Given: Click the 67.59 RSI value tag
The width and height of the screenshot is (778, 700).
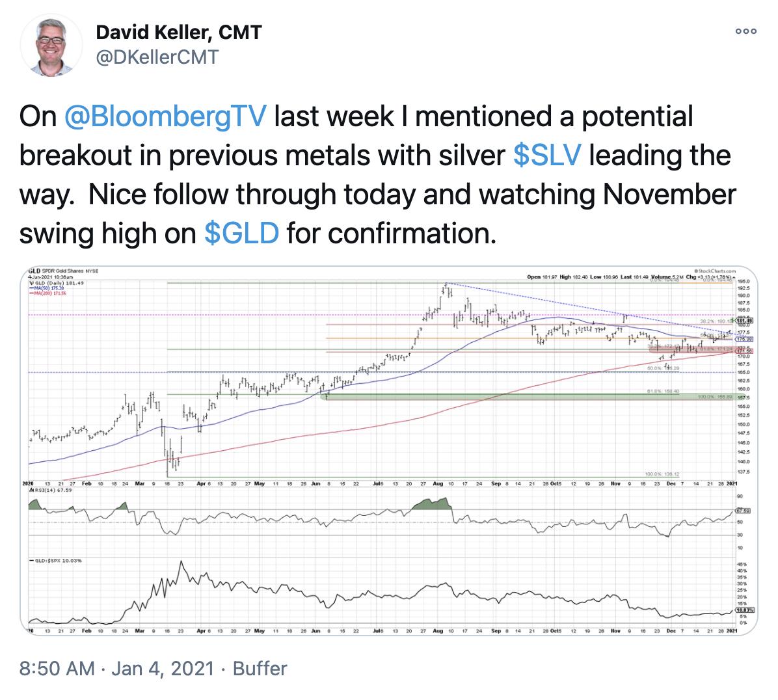Looking at the screenshot, I should click(743, 510).
